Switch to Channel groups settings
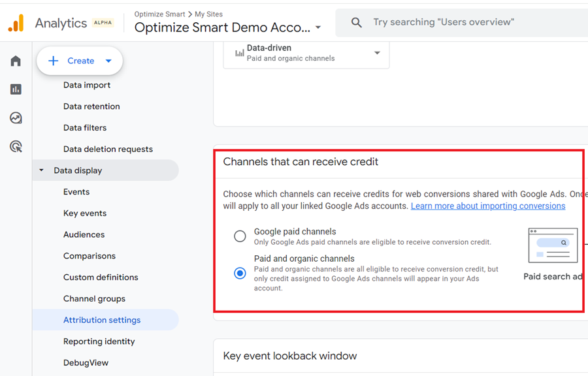588x376 pixels. point(91,298)
